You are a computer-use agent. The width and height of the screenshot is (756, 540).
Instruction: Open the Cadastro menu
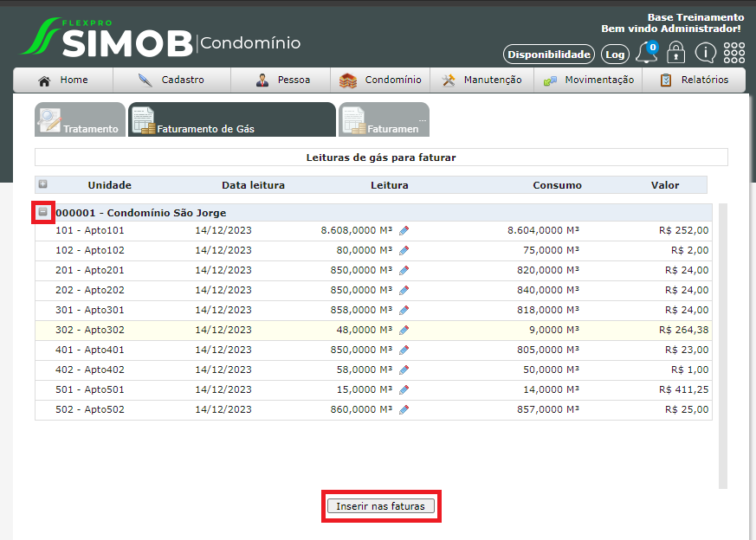171,80
